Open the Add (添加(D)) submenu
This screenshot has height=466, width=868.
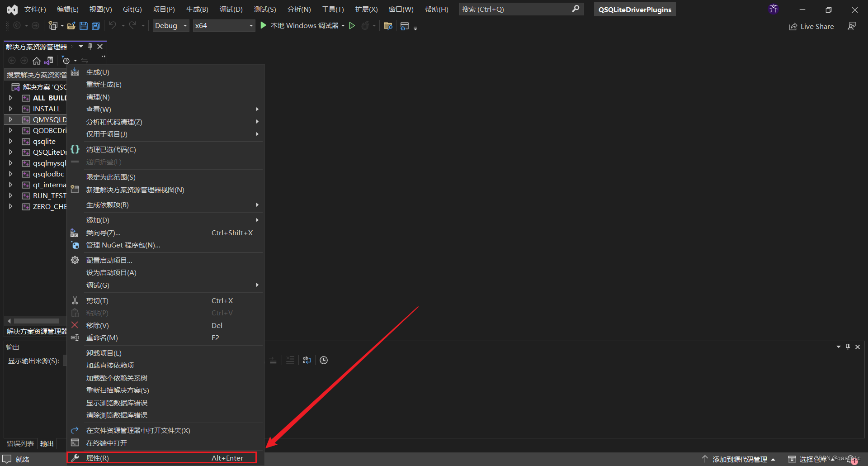click(x=165, y=220)
